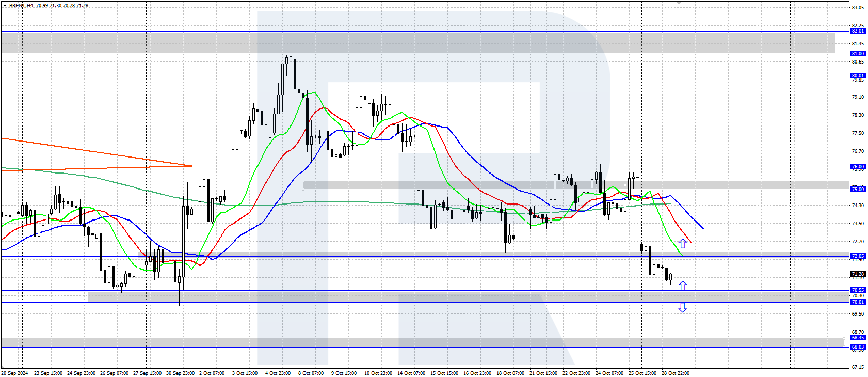Click the BRENT,H4 symbol title text
This screenshot has width=868, height=377.
coord(22,6)
